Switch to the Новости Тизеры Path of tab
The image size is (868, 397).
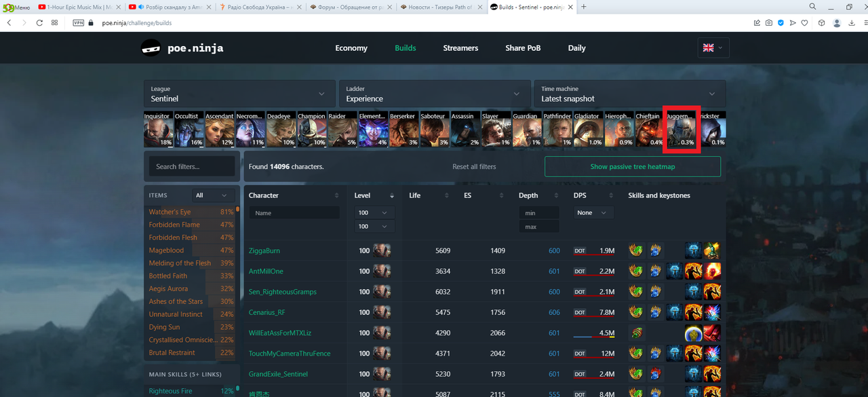tap(440, 7)
